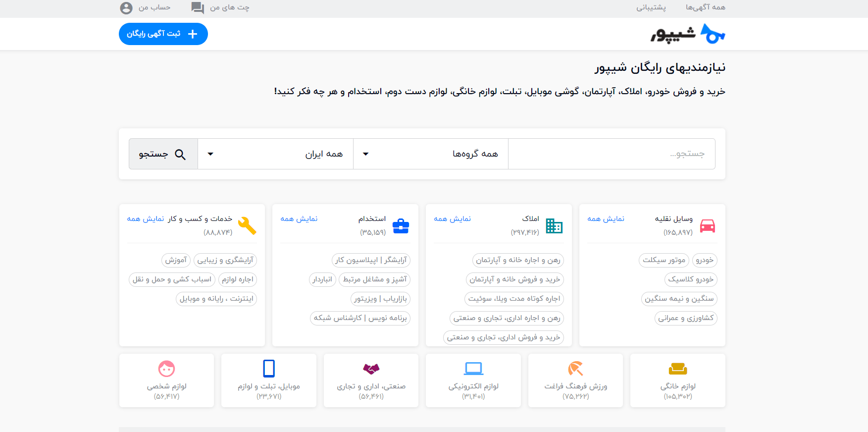This screenshot has width=868, height=432.
Task: Click the green building icon for real estate
Action: 554,226
